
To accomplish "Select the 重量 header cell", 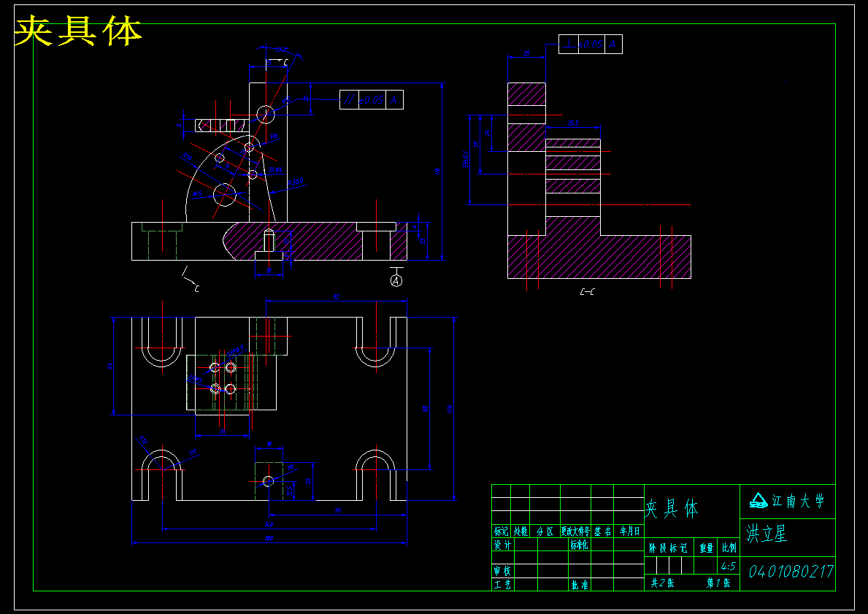I will (706, 548).
